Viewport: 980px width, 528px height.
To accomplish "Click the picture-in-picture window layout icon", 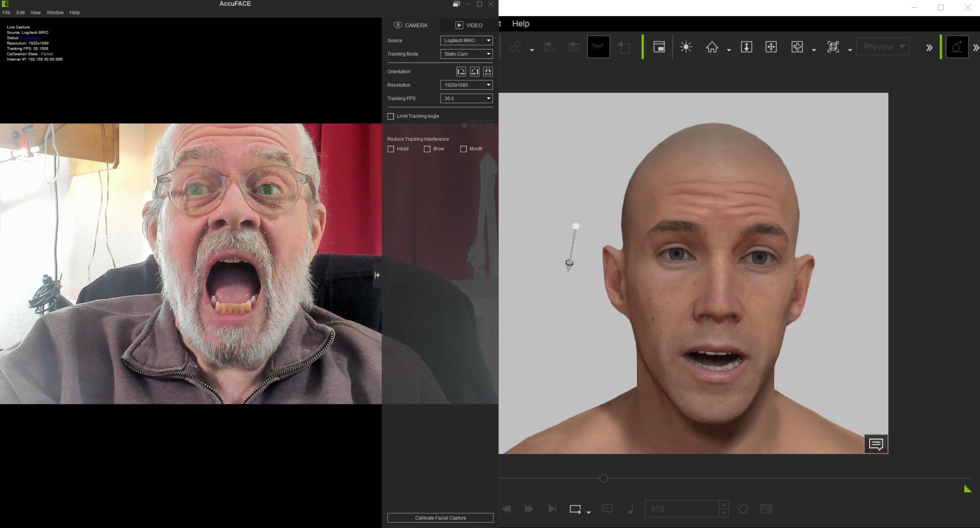I will coord(659,47).
